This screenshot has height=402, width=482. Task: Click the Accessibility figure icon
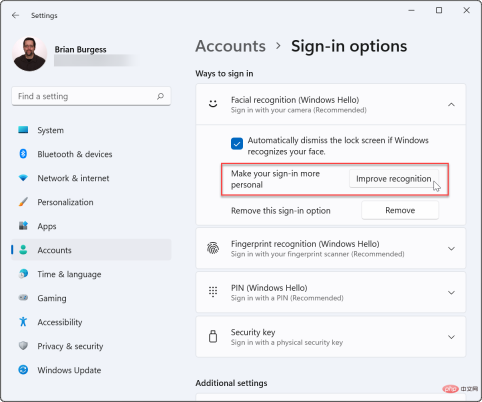click(23, 322)
